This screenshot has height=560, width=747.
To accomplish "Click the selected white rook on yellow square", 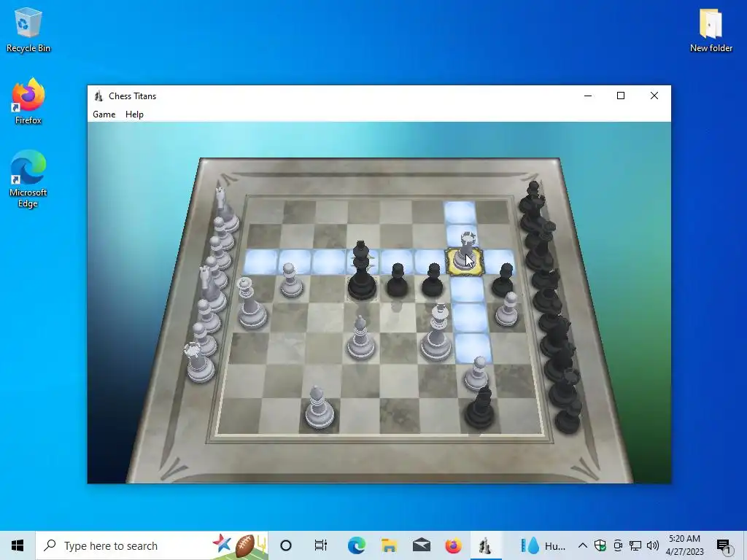I will tap(465, 254).
